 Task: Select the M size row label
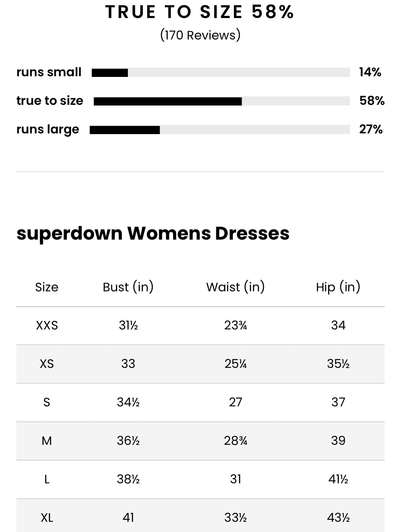coord(47,441)
